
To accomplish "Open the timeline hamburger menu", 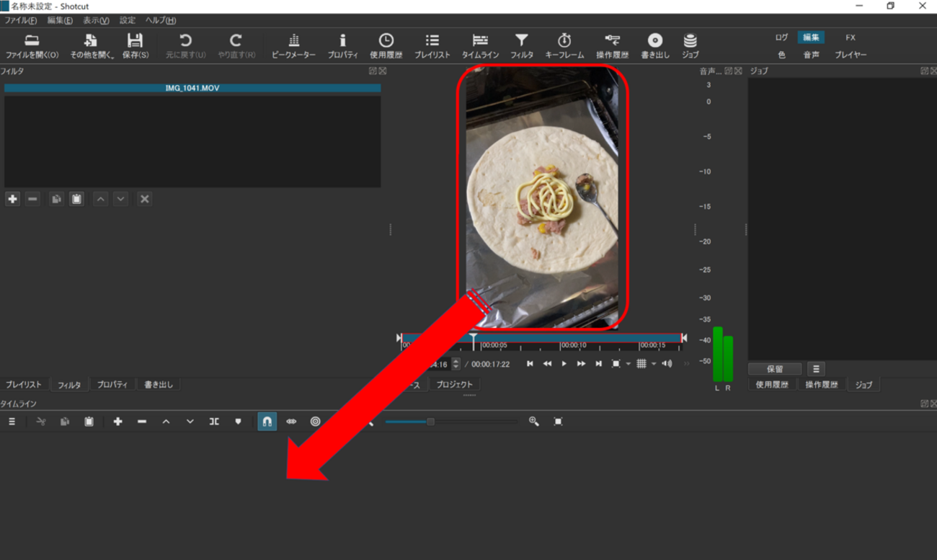I will tap(12, 422).
